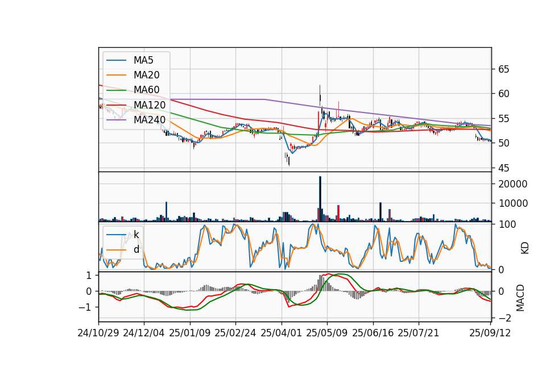
Task: Click the MA5 legend label
Action: click(x=143, y=60)
